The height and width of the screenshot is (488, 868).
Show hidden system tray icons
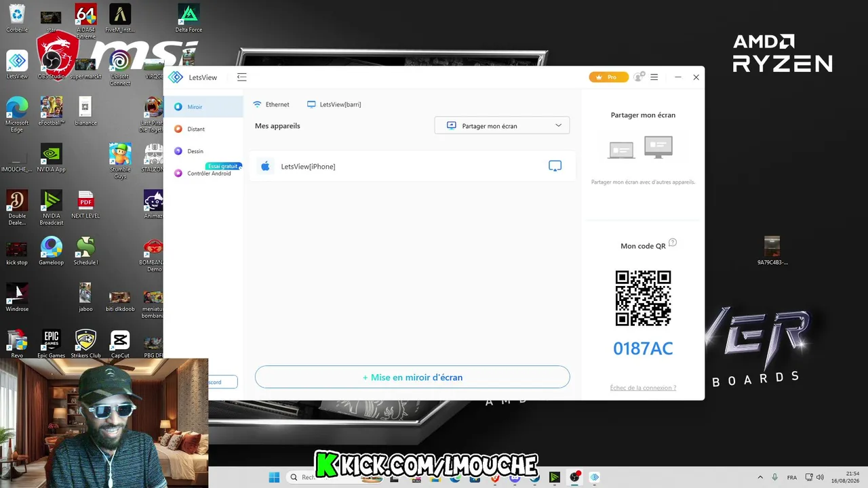tap(760, 477)
